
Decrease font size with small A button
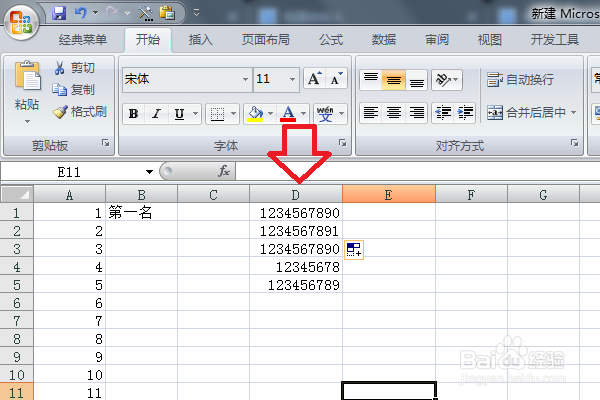336,78
